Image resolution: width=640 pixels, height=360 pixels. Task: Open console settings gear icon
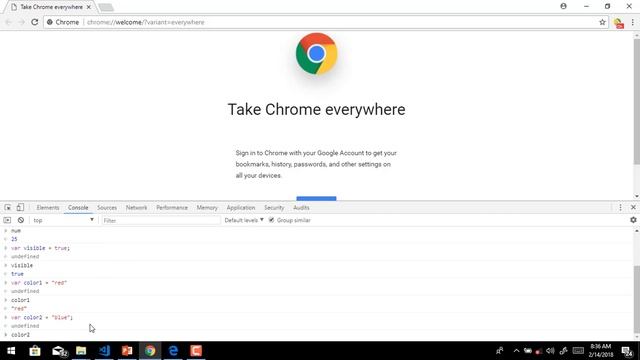click(x=633, y=220)
